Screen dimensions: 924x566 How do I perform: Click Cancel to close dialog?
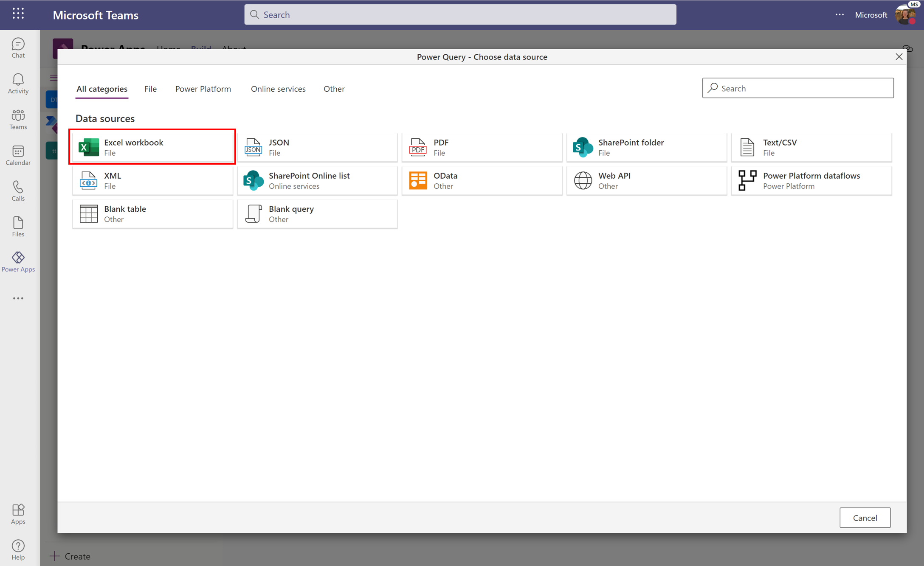[865, 517]
